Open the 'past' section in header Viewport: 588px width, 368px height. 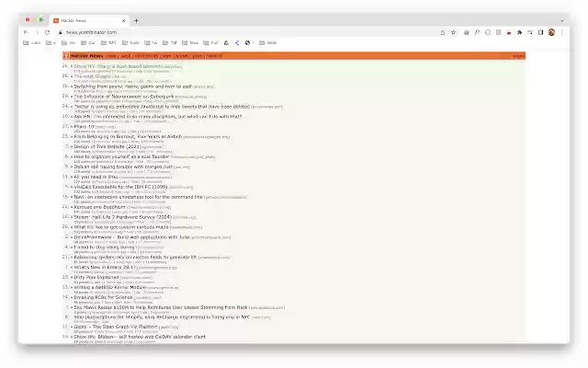pyautogui.click(x=125, y=56)
